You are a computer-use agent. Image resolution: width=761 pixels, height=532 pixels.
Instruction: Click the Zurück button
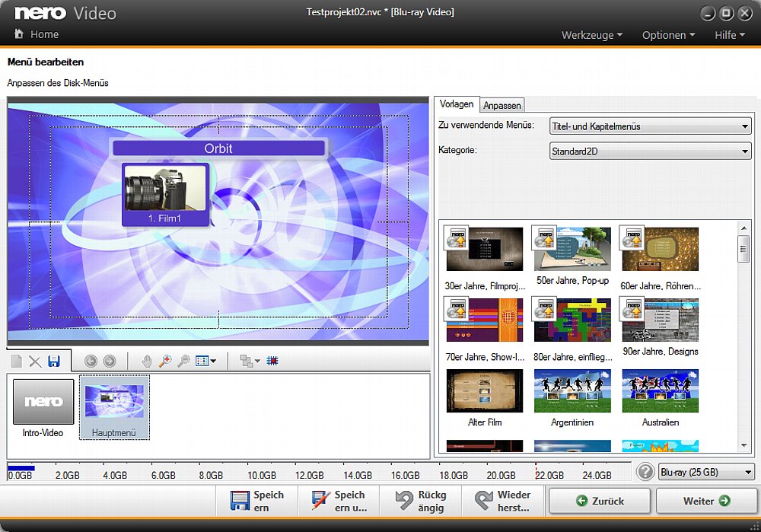pyautogui.click(x=600, y=501)
